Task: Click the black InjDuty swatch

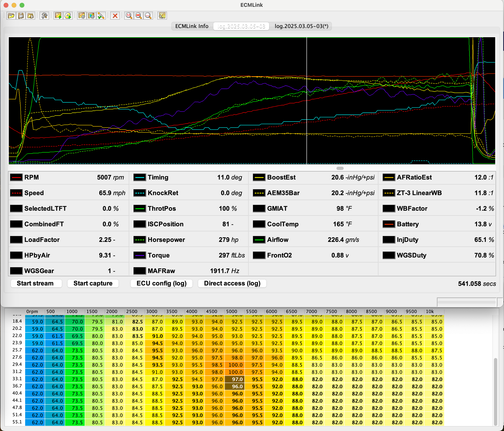Action: point(389,240)
